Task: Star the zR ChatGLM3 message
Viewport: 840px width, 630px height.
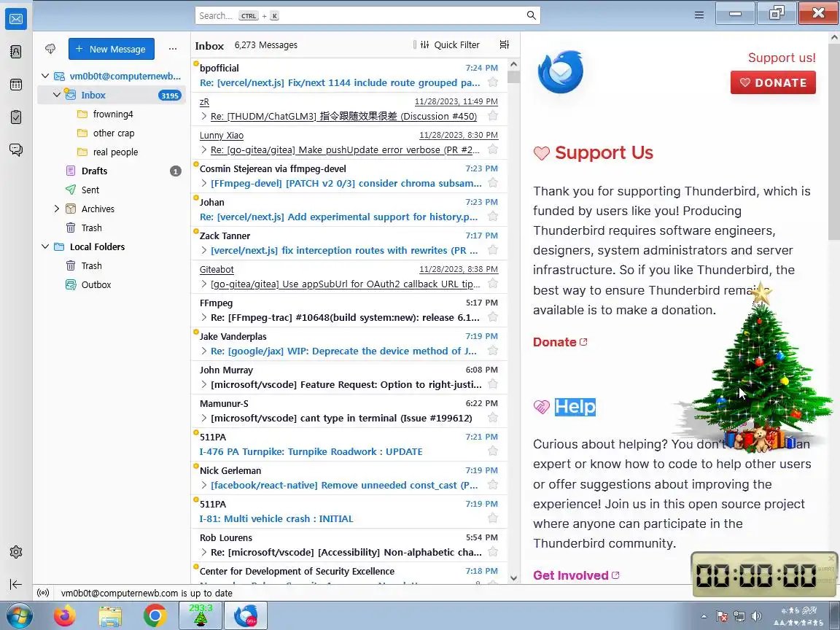Action: point(493,116)
